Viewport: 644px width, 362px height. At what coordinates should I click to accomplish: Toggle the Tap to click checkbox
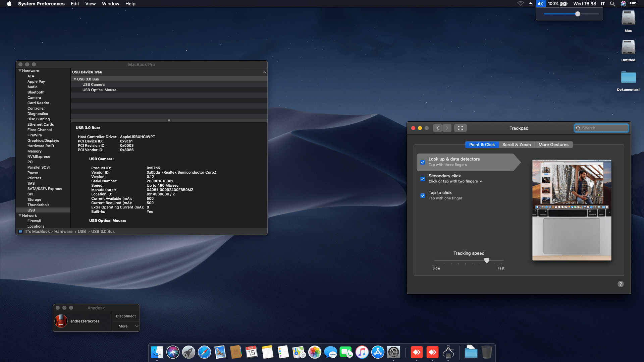[423, 195]
